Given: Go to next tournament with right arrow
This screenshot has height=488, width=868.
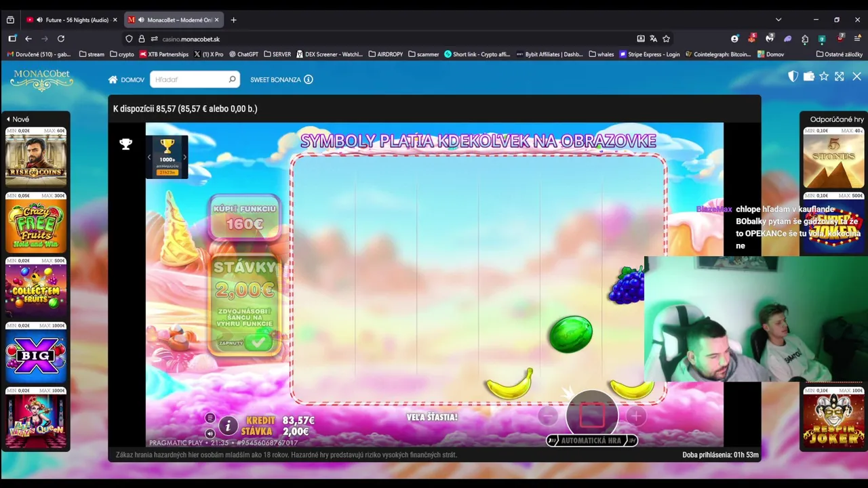Looking at the screenshot, I should pos(184,157).
